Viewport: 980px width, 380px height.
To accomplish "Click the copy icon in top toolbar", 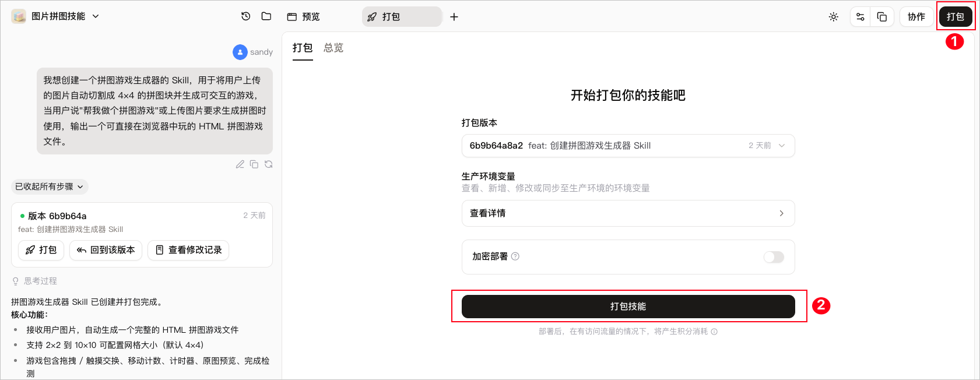I will tap(882, 17).
